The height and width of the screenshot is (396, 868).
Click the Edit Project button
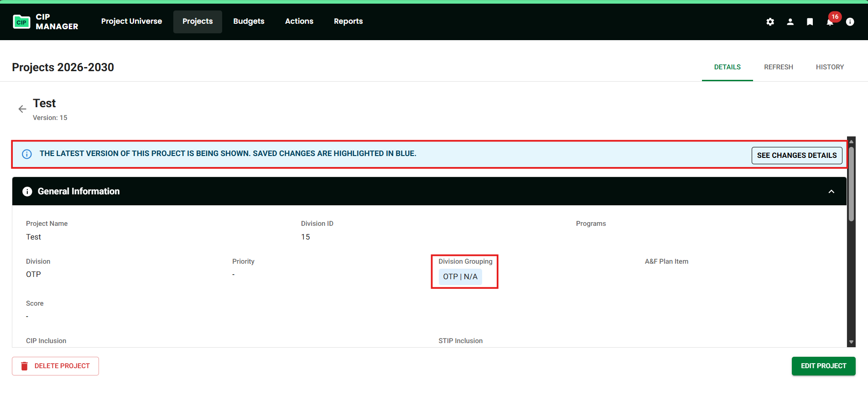(823, 366)
